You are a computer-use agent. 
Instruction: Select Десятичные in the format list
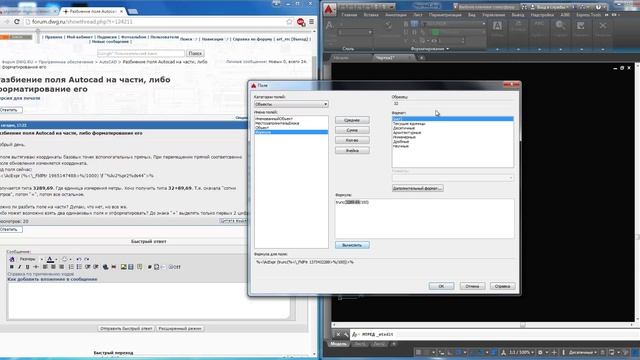click(x=404, y=128)
